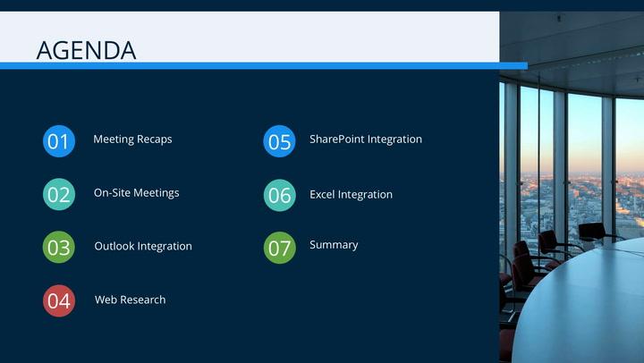Click the Outlook Integration agenda entry
Image resolution: width=644 pixels, height=363 pixels.
pos(142,247)
